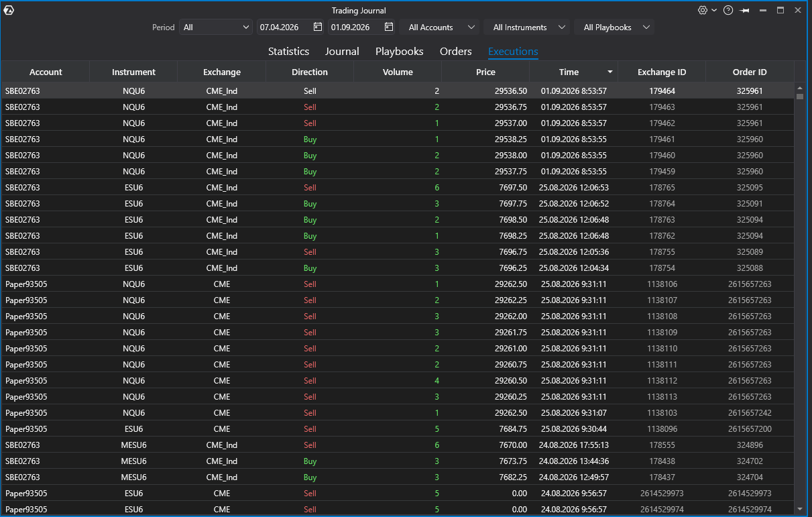This screenshot has width=812, height=517.
Task: Sort by the Price column header
Action: (x=485, y=72)
